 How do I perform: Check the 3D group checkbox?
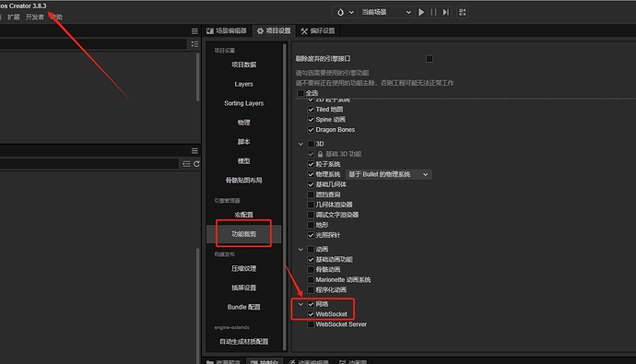(311, 144)
